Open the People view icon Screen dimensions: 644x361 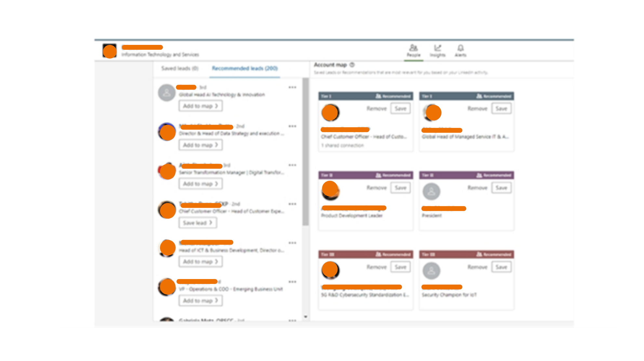click(x=413, y=48)
